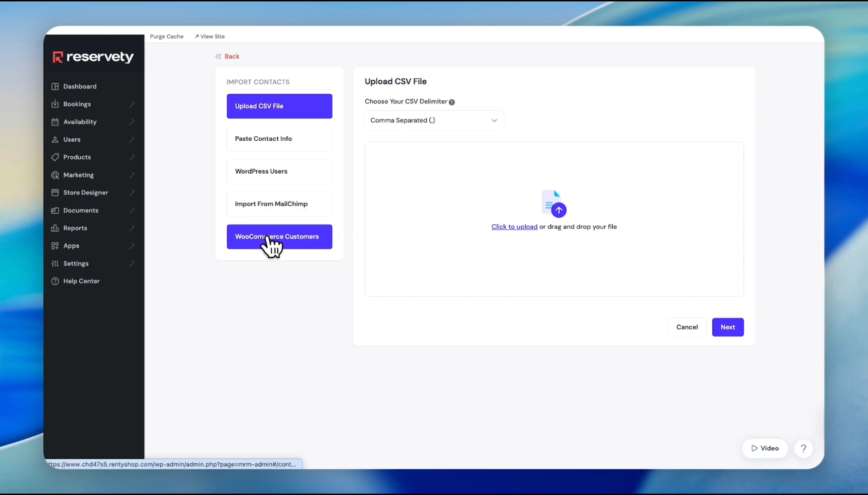Click the Cancel button
This screenshot has width=868, height=495.
click(x=687, y=327)
